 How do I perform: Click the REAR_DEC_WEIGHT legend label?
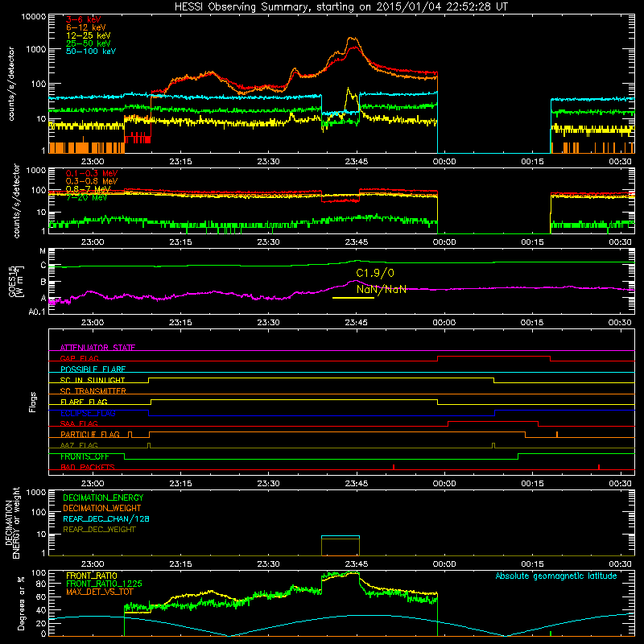click(x=99, y=530)
